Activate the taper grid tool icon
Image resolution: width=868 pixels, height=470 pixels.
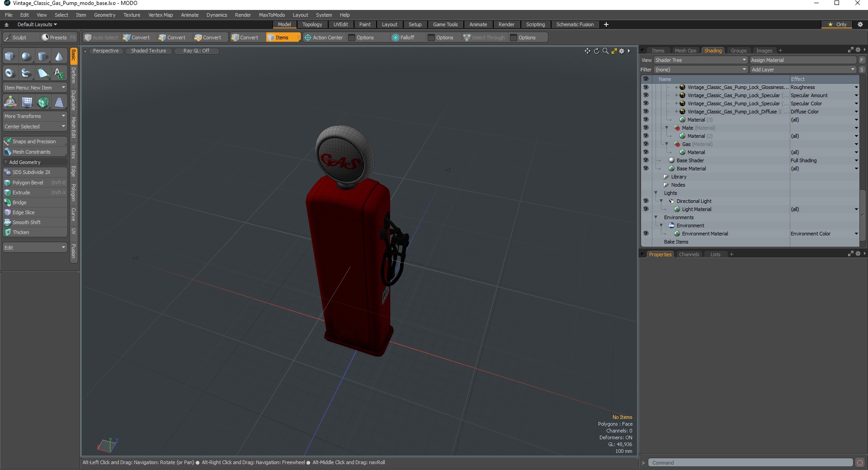(59, 102)
